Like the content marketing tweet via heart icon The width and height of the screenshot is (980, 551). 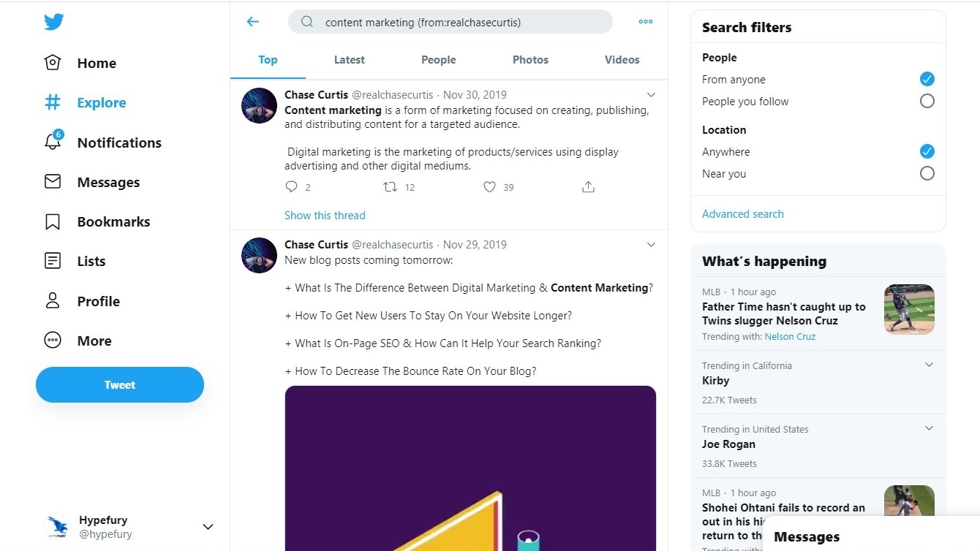coord(489,187)
